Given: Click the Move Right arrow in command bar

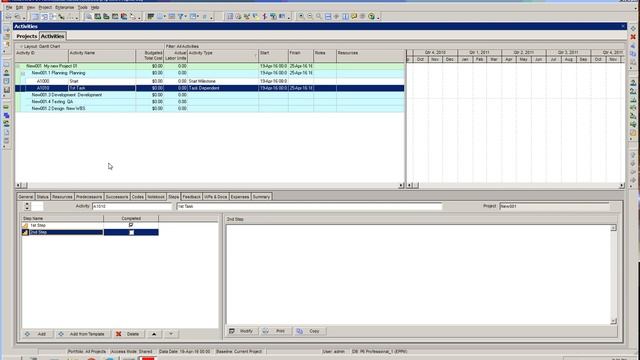Looking at the screenshot, I should 633,180.
